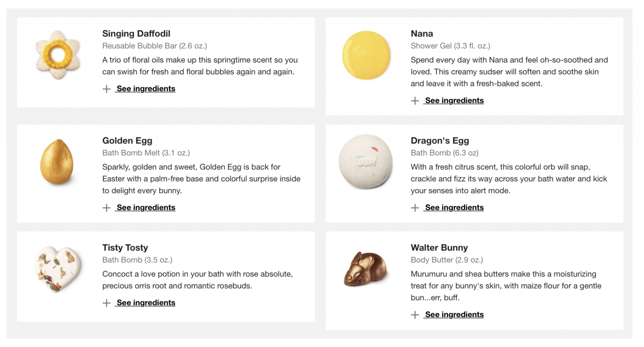Expand the ingredients list for Golden Egg

[145, 208]
